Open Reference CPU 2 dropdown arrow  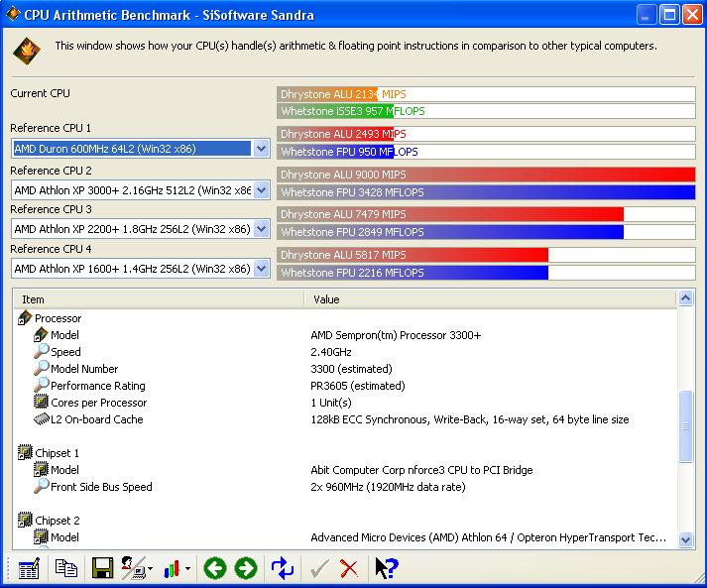coord(261,190)
